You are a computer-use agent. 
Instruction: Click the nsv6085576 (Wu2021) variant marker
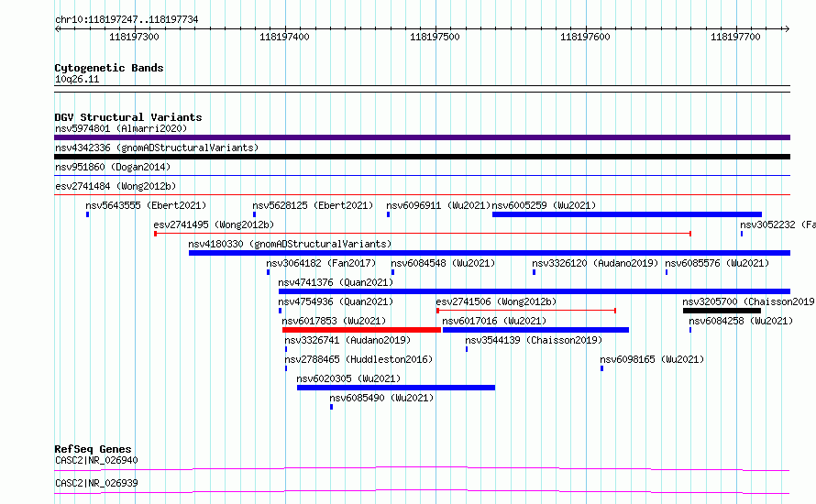pyautogui.click(x=667, y=272)
